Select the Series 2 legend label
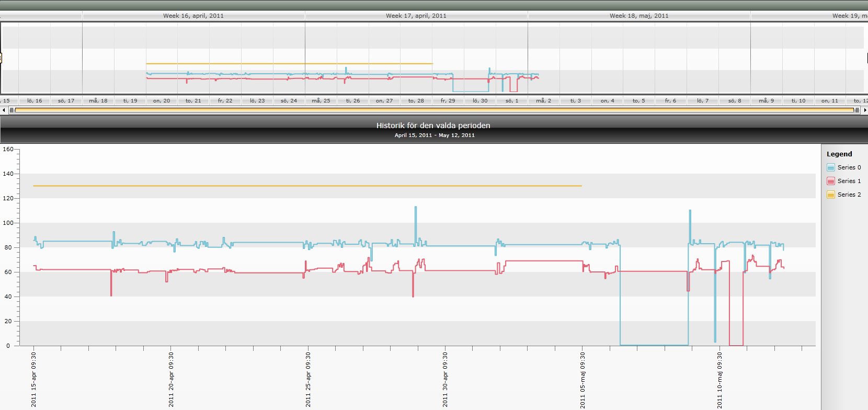Viewport: 868px width, 410px height. (849, 195)
